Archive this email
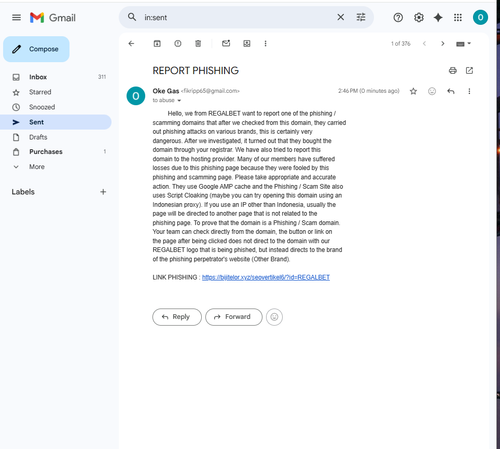The width and height of the screenshot is (500, 449). pos(157,43)
